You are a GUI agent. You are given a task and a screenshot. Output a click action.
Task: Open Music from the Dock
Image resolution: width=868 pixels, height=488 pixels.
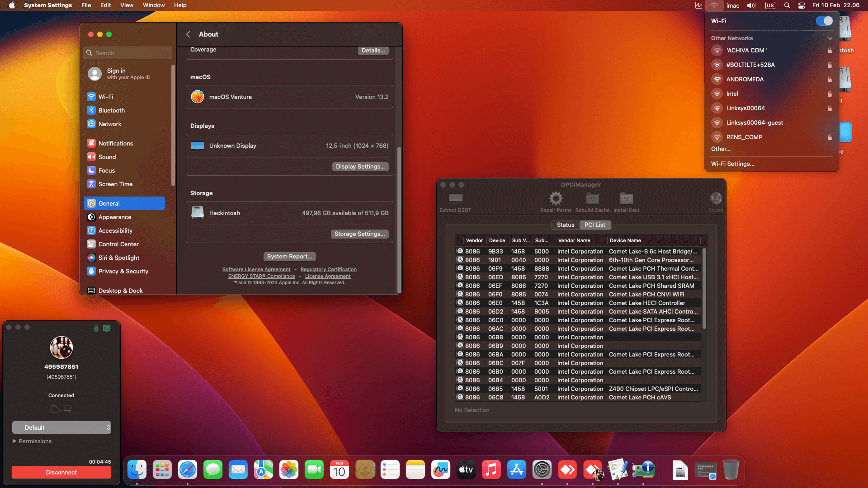[491, 470]
